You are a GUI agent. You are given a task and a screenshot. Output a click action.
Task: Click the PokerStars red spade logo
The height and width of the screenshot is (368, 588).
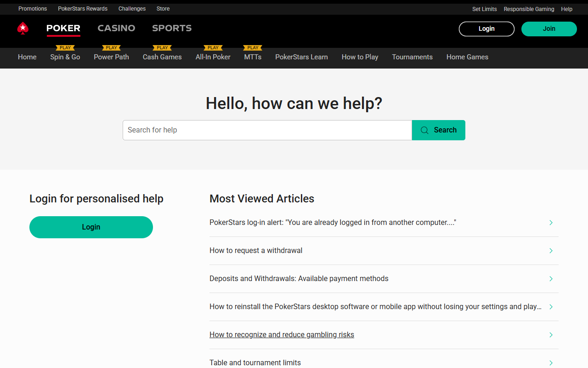(x=23, y=29)
